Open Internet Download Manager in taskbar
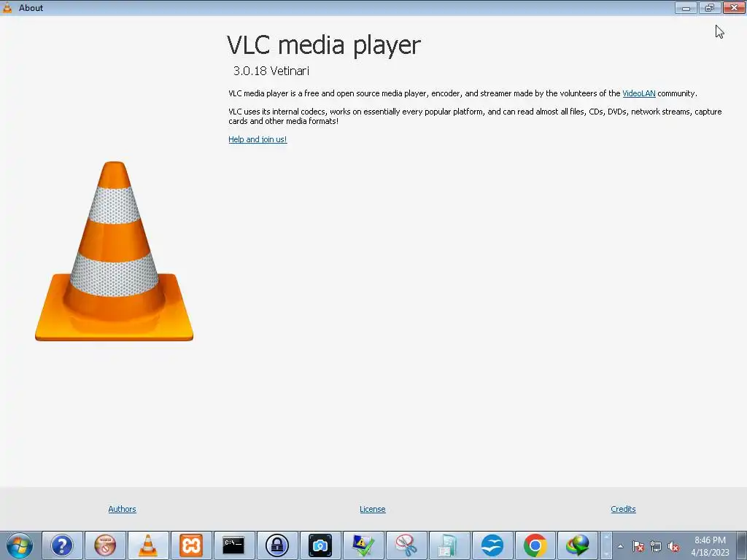Viewport: 747px width, 560px height. (578, 545)
